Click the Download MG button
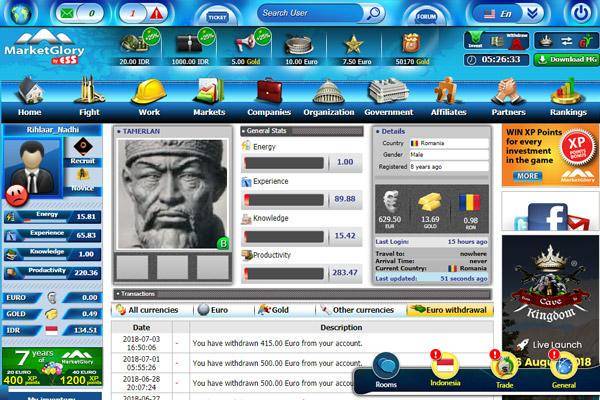 tap(566, 60)
